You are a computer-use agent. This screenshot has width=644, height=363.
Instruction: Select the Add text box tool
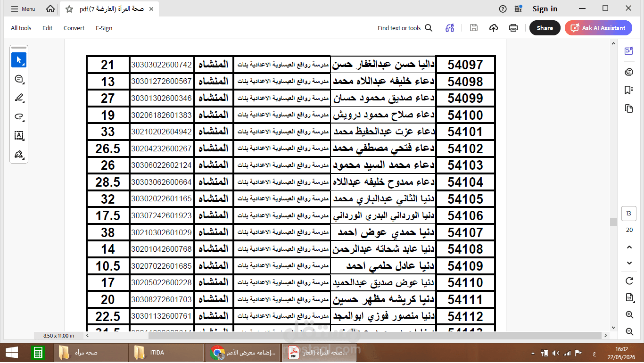(x=19, y=136)
